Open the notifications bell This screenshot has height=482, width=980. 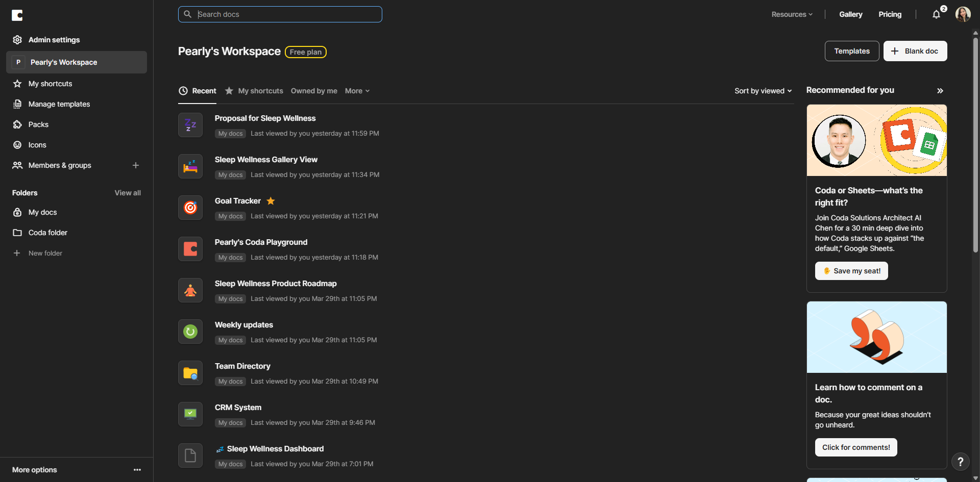click(x=936, y=14)
